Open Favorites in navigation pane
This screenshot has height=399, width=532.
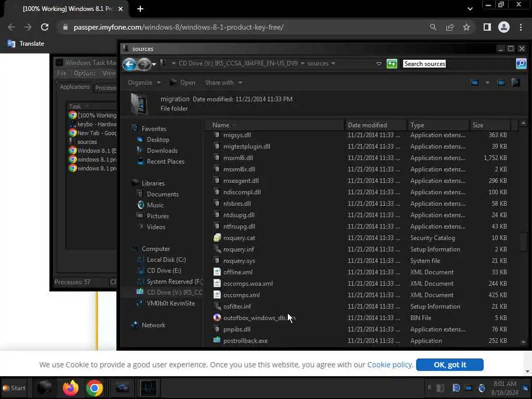tap(154, 129)
